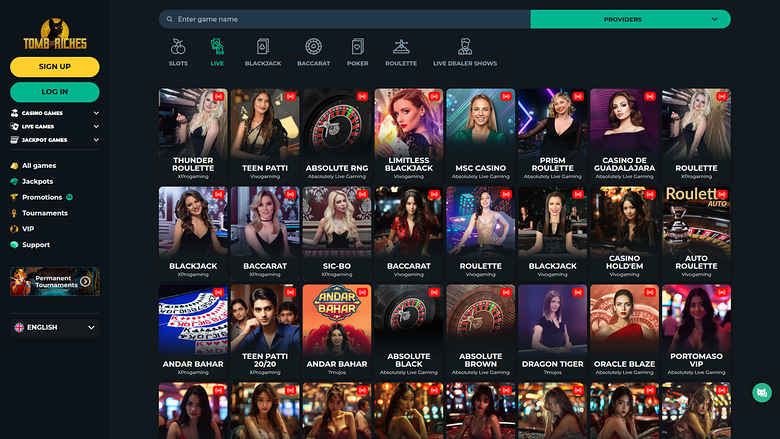
Task: Click the Jackpots sidebar icon
Action: tap(14, 181)
